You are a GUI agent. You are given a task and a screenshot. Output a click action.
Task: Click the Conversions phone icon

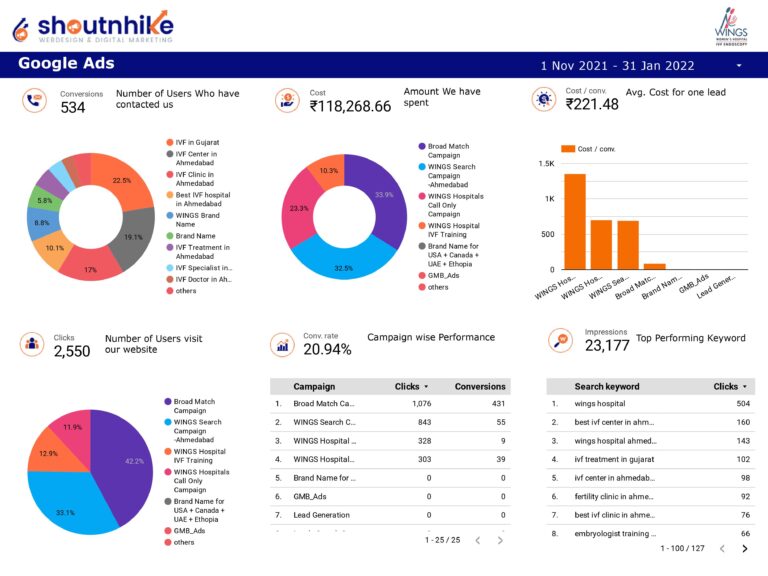(x=35, y=100)
